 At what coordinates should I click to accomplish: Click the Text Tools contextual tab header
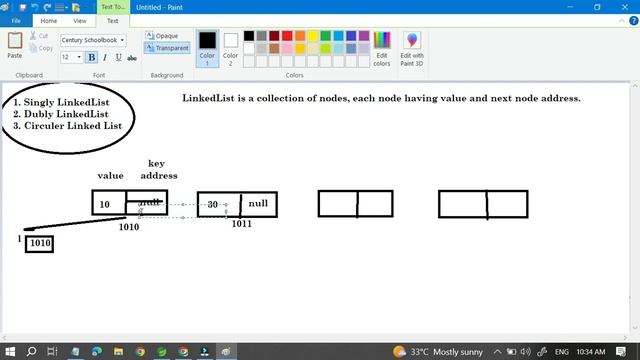pos(113,7)
